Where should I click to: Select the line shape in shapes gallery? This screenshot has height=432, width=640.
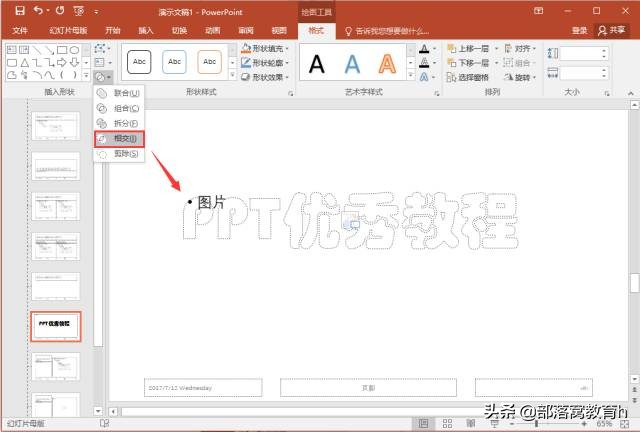(37, 50)
